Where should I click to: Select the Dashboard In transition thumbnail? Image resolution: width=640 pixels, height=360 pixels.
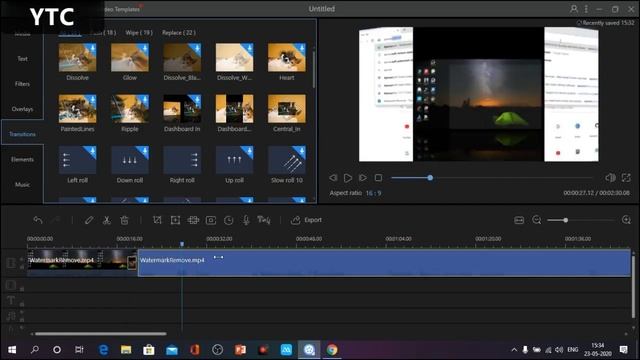(182, 109)
